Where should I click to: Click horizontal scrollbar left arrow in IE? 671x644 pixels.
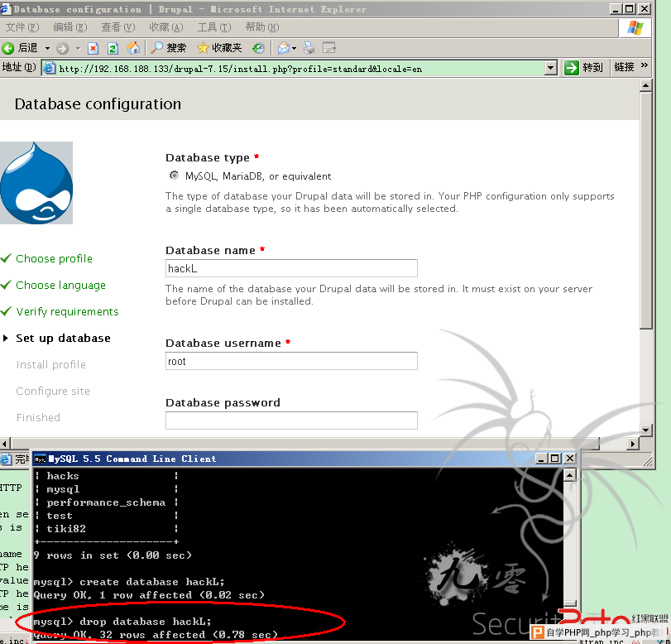5,444
